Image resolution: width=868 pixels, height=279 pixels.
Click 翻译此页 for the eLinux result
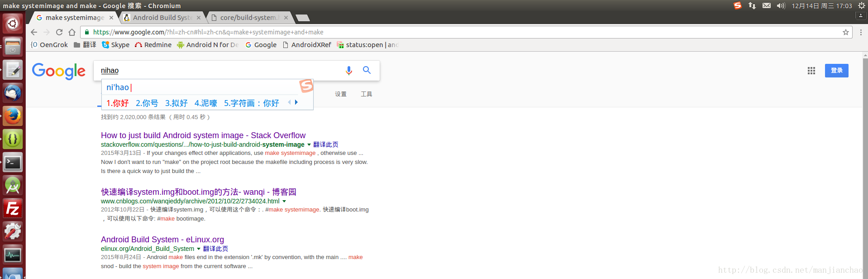[215, 249]
